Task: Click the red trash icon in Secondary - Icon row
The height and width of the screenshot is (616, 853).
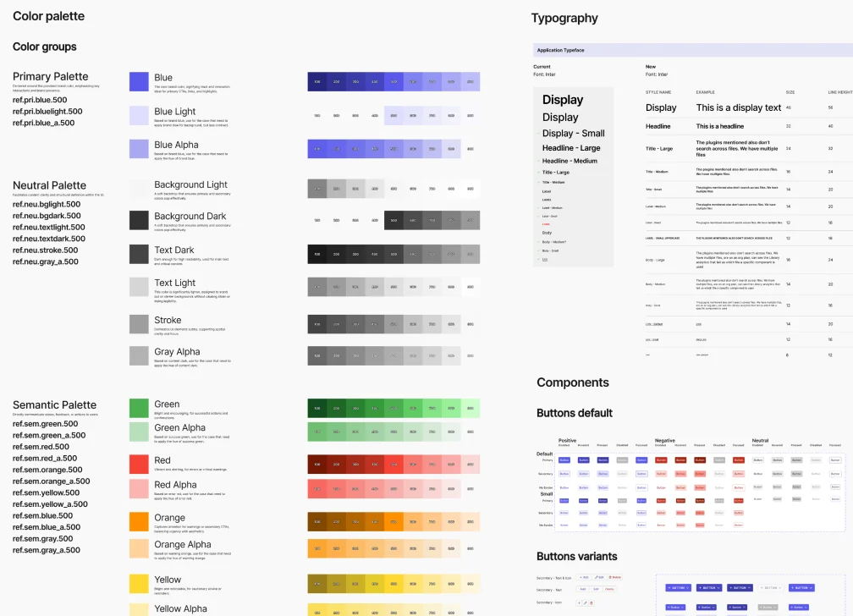Action: [592, 603]
